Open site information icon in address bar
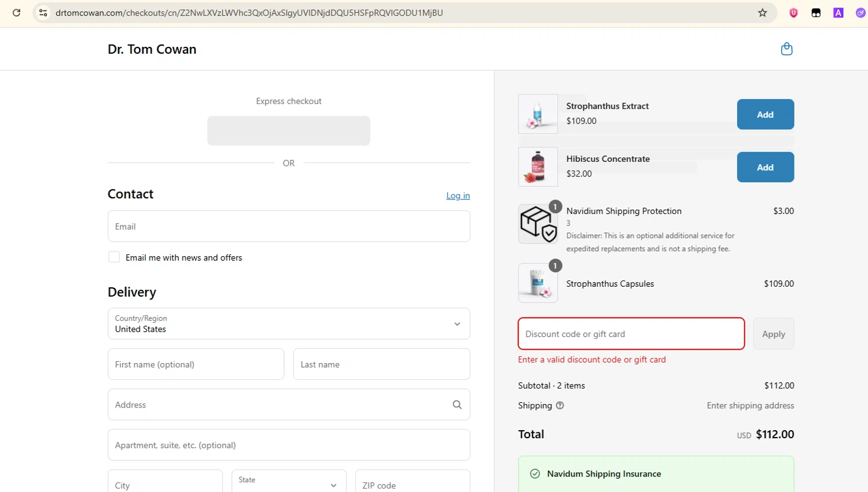 tap(43, 13)
